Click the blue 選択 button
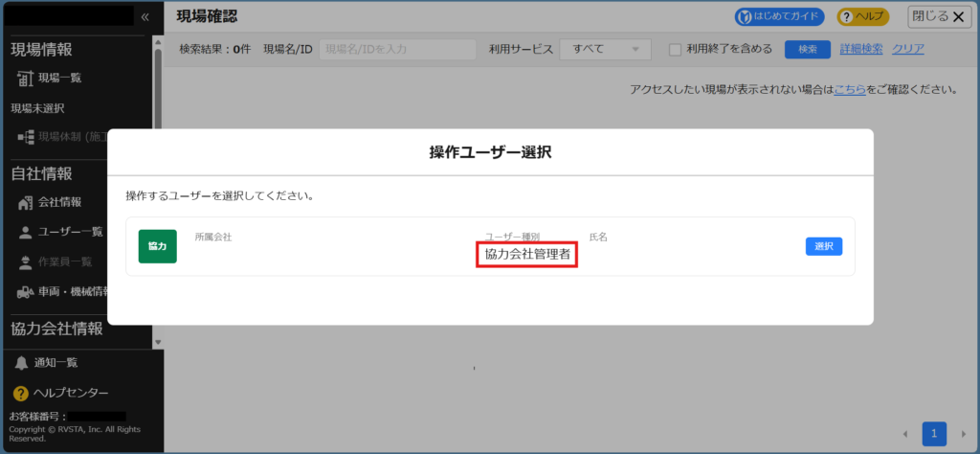This screenshot has height=454, width=980. [x=824, y=246]
